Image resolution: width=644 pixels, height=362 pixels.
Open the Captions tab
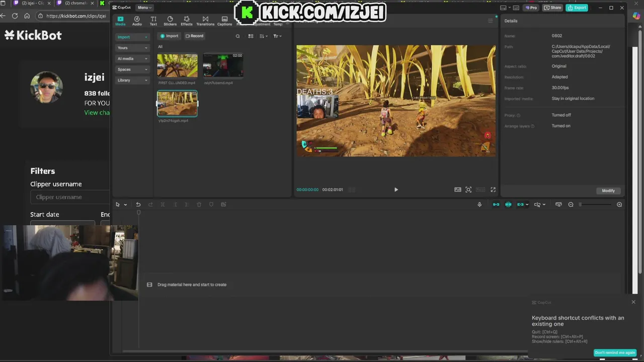(224, 21)
